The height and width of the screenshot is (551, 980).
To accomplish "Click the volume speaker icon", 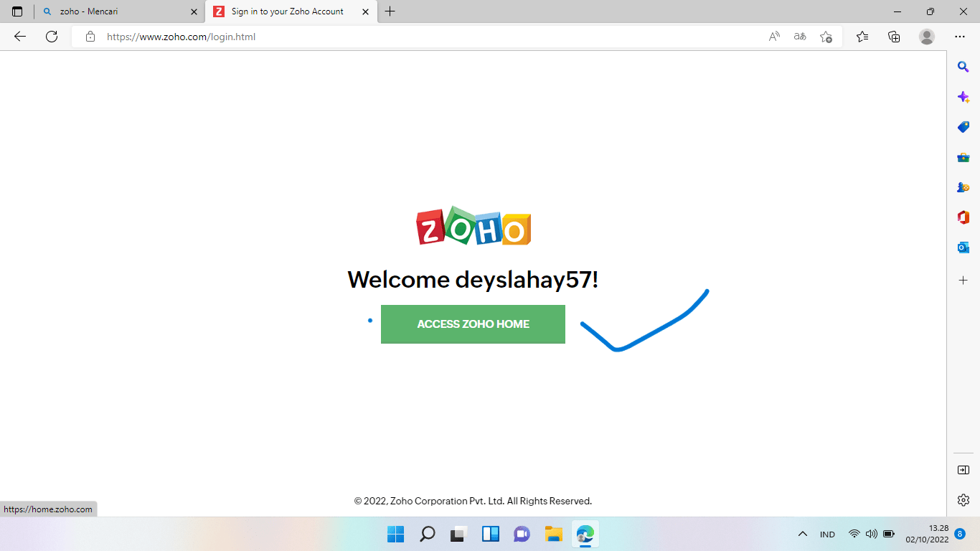I will tap(872, 534).
